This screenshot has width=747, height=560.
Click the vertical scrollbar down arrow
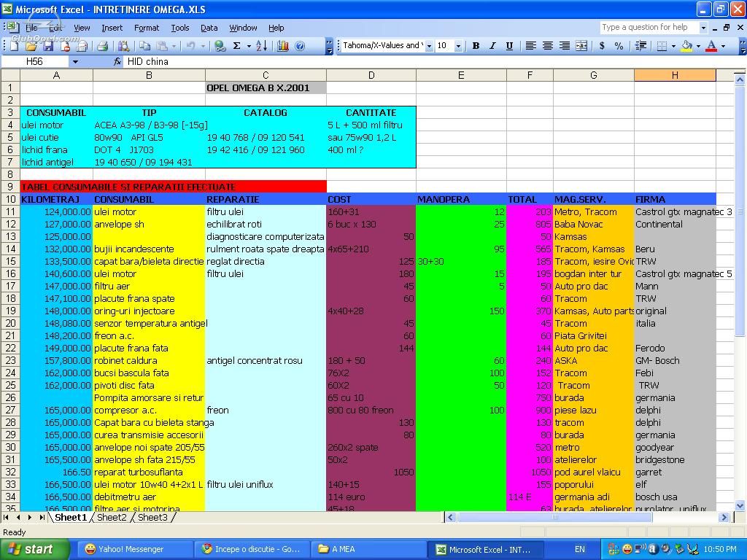click(x=740, y=506)
